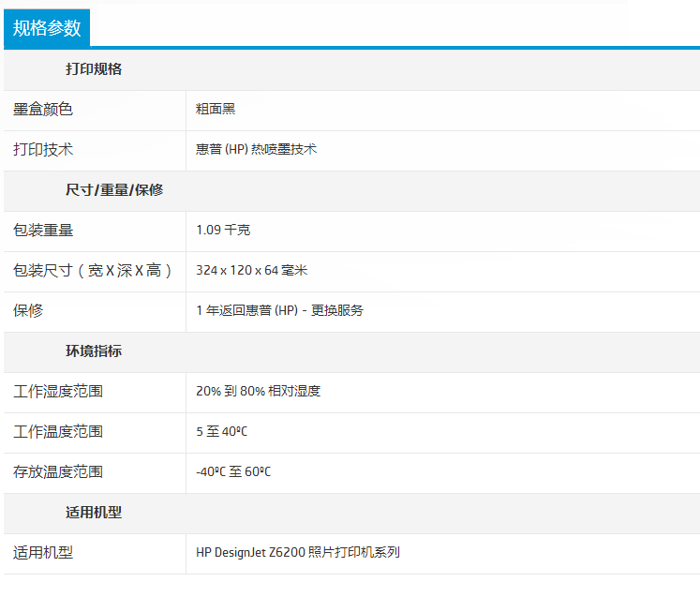Click the 工作湿度范围 label
The width and height of the screenshot is (700, 612).
point(58,392)
